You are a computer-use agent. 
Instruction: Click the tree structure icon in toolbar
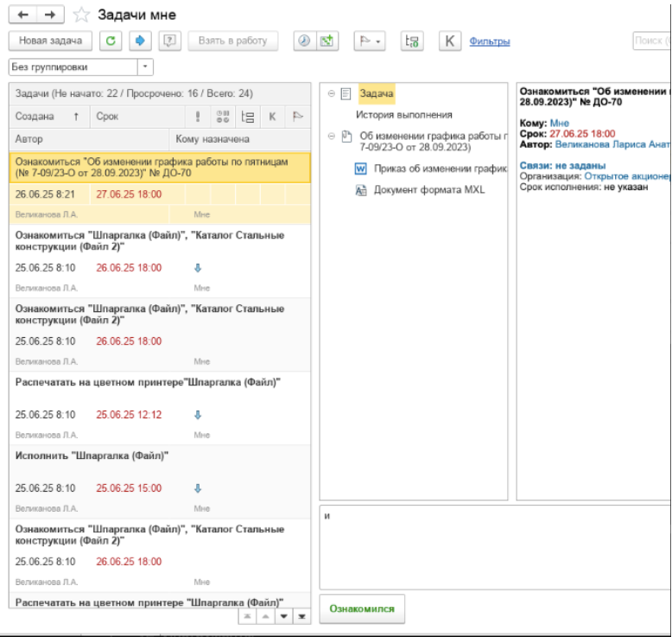coord(412,41)
